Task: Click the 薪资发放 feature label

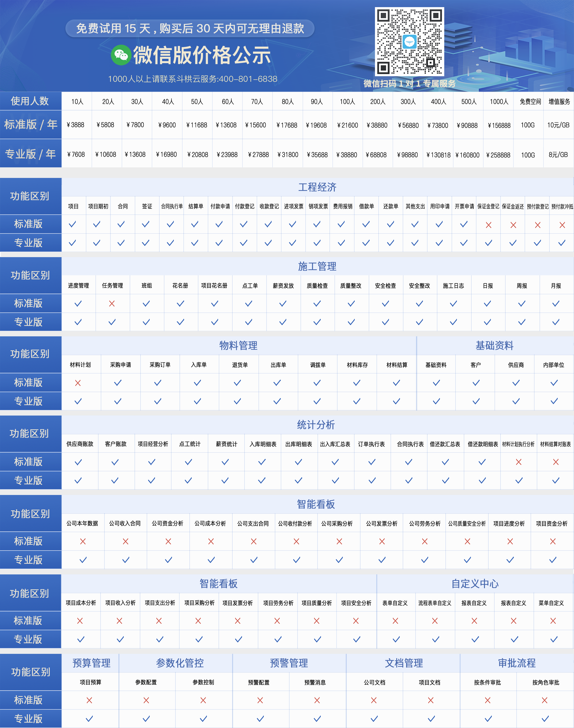Action: coord(283,286)
